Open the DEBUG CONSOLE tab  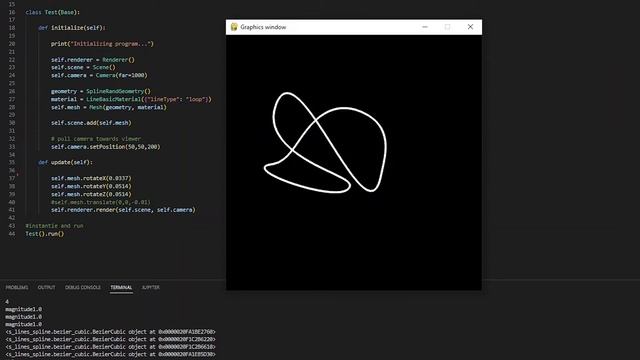pos(83,287)
